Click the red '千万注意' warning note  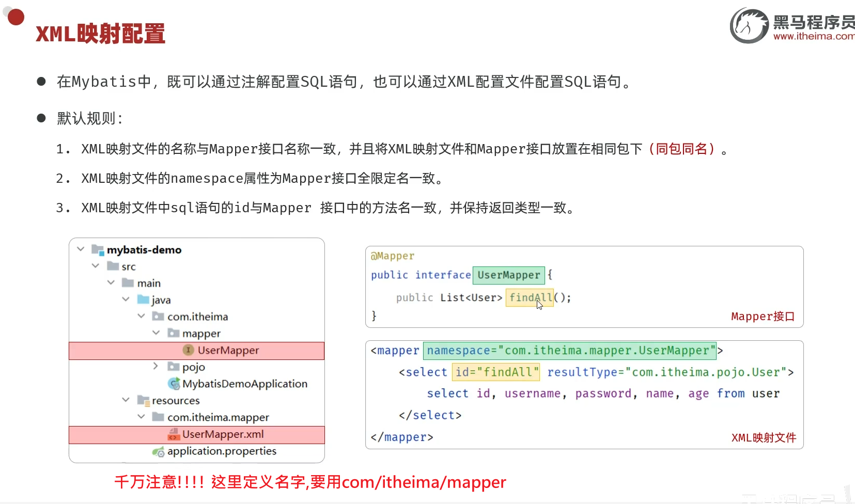(310, 482)
